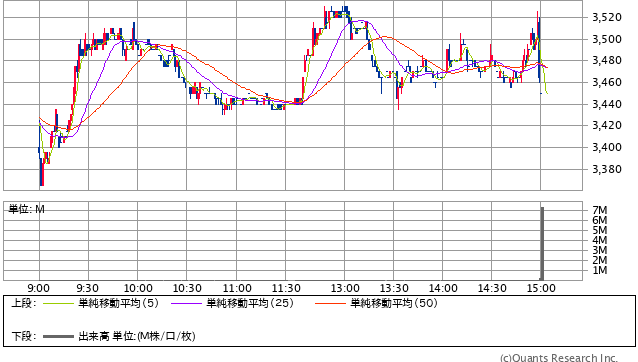Click the 3M volume axis label
The width and height of the screenshot is (638, 362).
pyautogui.click(x=600, y=250)
